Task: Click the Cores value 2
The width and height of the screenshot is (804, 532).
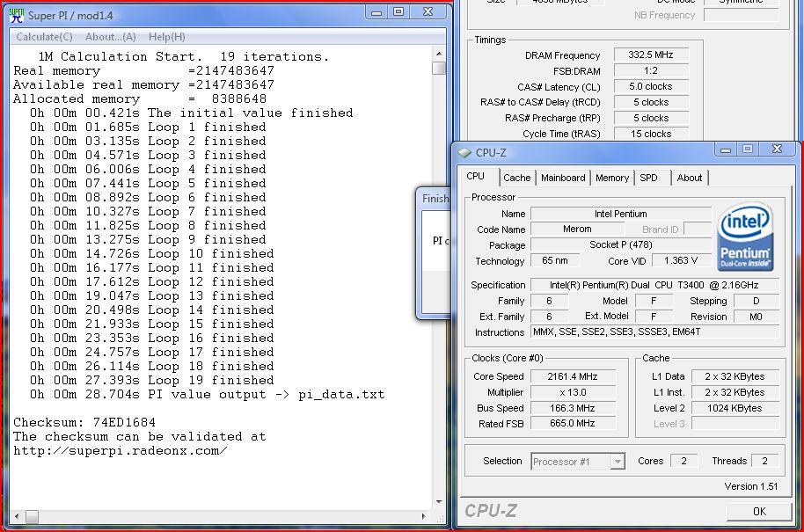Action: tap(683, 462)
